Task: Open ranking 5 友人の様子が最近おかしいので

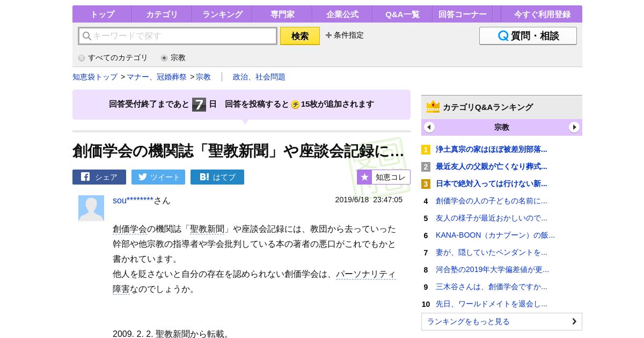Action: click(492, 218)
